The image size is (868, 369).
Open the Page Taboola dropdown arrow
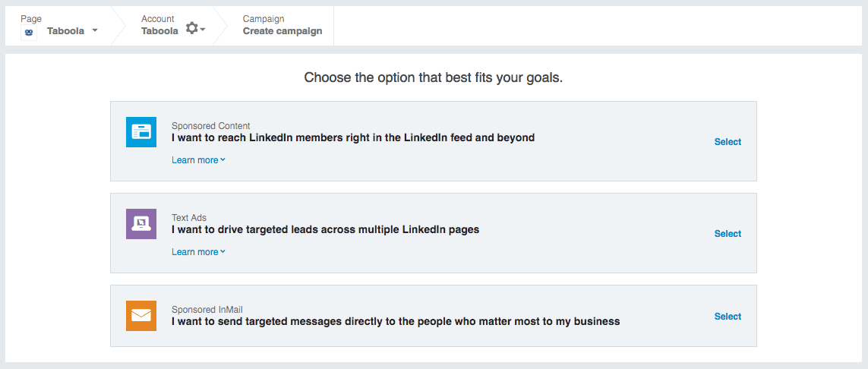pos(95,30)
